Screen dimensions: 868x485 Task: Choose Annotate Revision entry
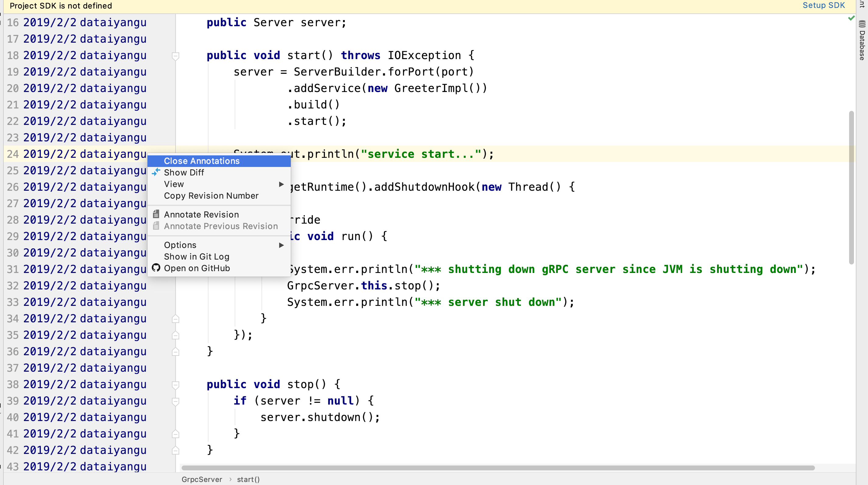(x=219, y=214)
